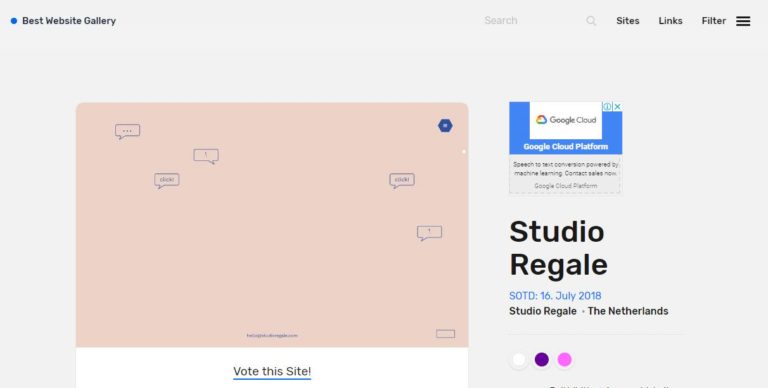The image size is (768, 388).
Task: Click the blue hexagon menu icon in preview
Action: pyautogui.click(x=445, y=126)
